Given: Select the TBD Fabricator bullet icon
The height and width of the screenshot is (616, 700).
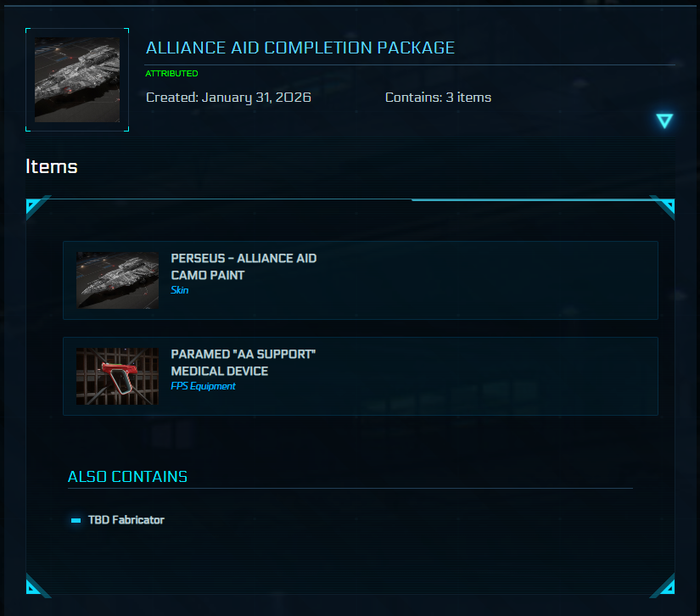Looking at the screenshot, I should (75, 519).
